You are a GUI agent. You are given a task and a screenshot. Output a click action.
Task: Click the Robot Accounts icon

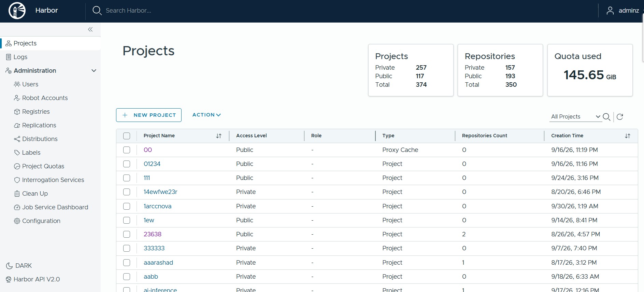[x=17, y=98]
